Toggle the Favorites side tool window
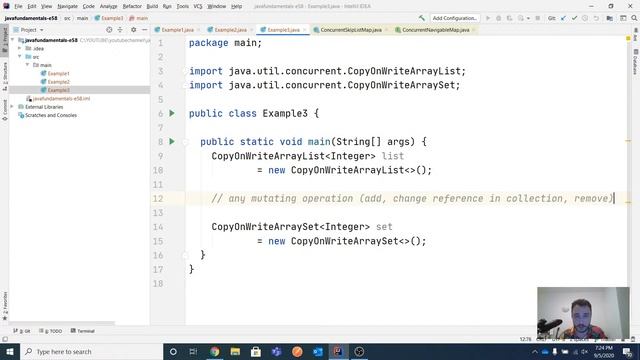The height and width of the screenshot is (360, 640). [4, 306]
